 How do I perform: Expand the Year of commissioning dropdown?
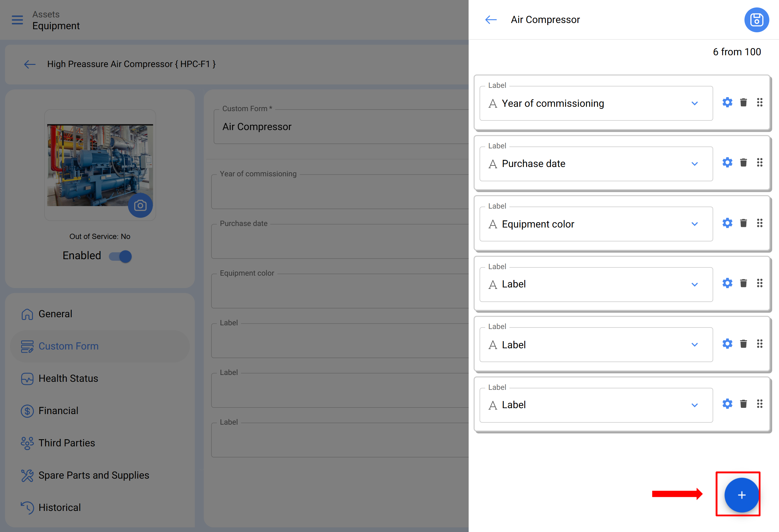point(694,104)
